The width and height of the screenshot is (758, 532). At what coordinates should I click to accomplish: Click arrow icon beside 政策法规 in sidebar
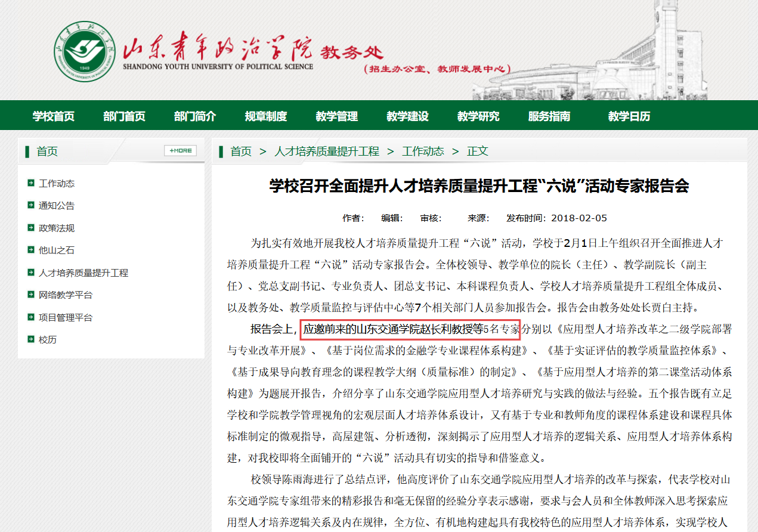31,228
